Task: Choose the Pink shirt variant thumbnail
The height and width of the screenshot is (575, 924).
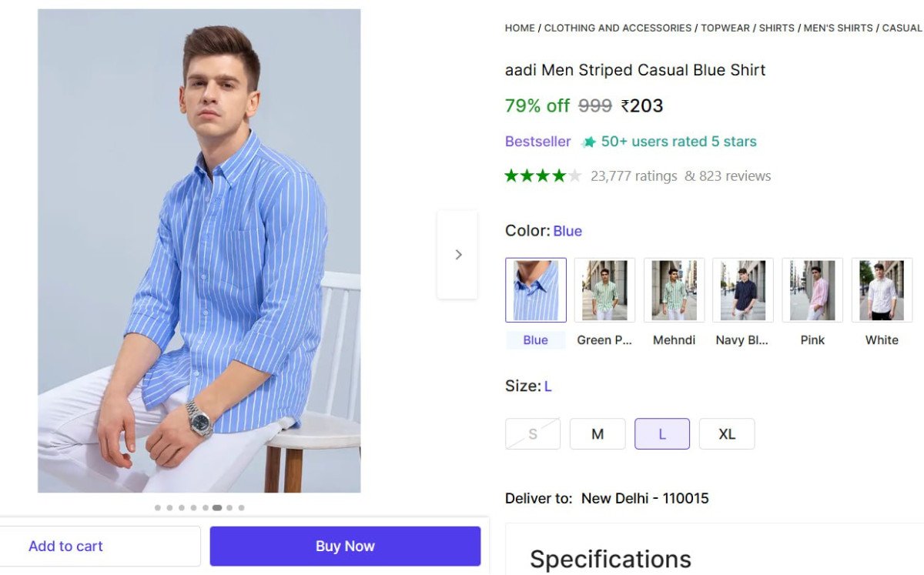Action: 812,290
